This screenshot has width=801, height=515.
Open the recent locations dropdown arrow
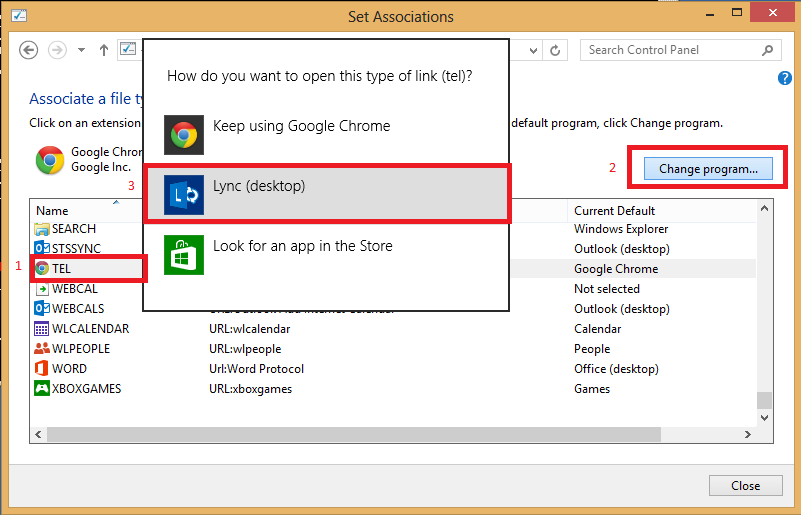(x=81, y=50)
